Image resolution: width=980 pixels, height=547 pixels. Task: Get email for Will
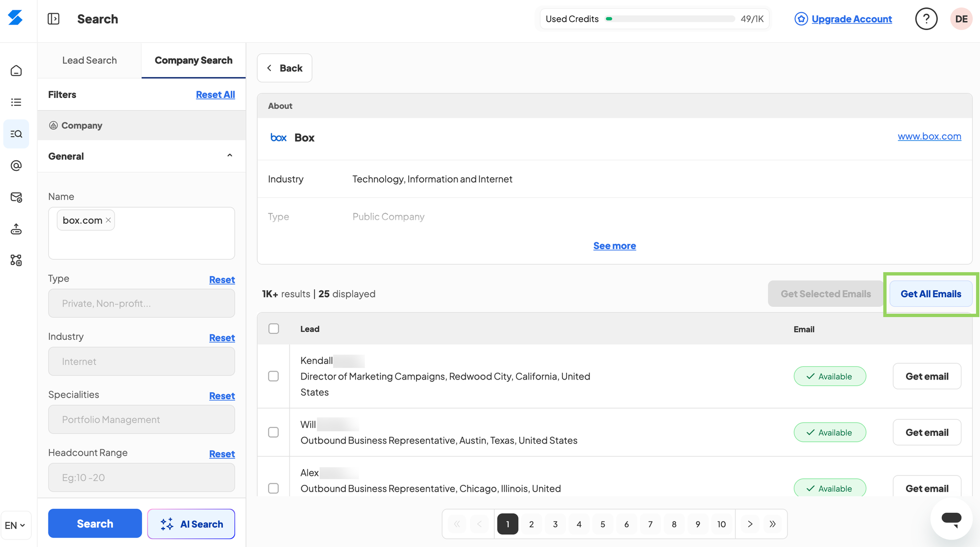pos(927,432)
